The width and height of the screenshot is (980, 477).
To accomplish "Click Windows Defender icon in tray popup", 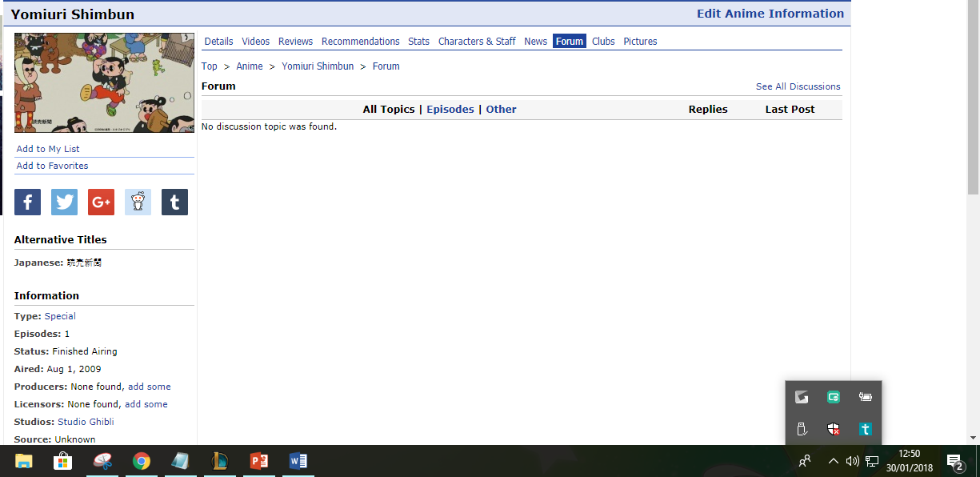I will [x=834, y=429].
